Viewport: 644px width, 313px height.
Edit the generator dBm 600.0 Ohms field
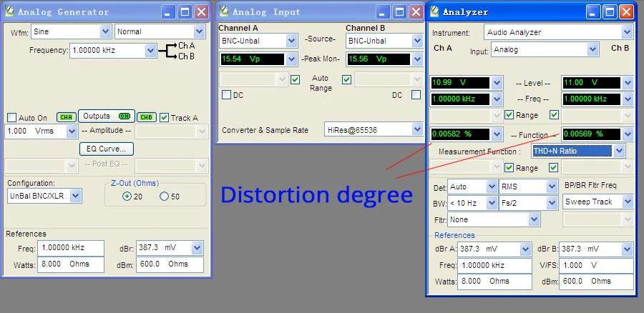pyautogui.click(x=170, y=264)
